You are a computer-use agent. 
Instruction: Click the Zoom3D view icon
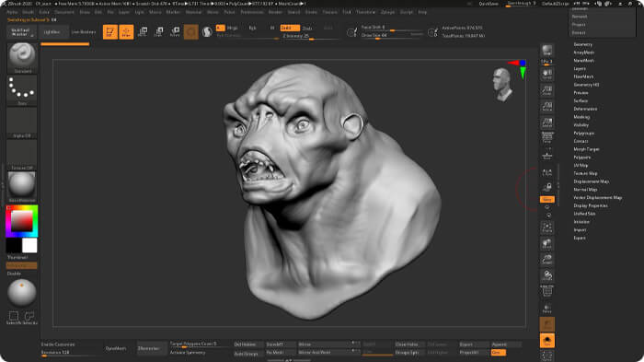[x=547, y=260]
